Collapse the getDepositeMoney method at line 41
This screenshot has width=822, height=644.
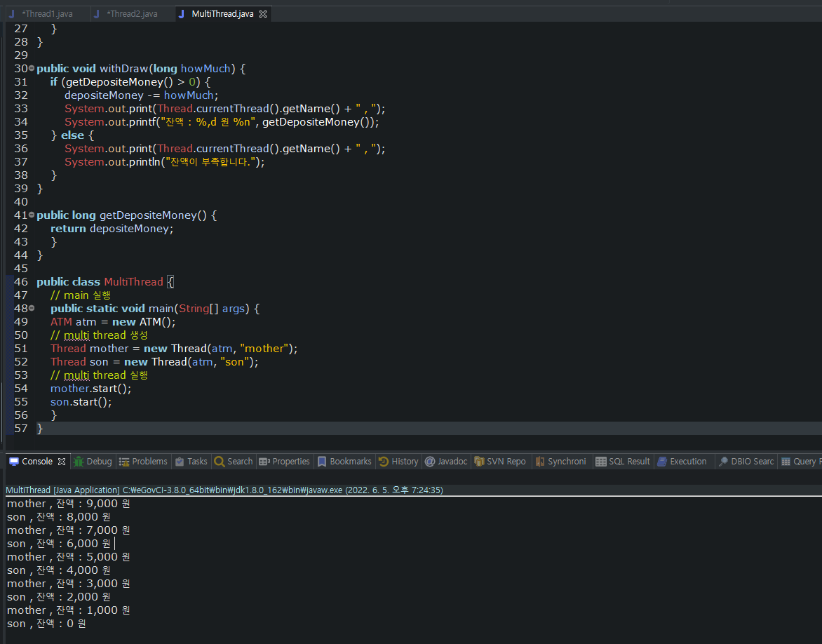click(32, 215)
